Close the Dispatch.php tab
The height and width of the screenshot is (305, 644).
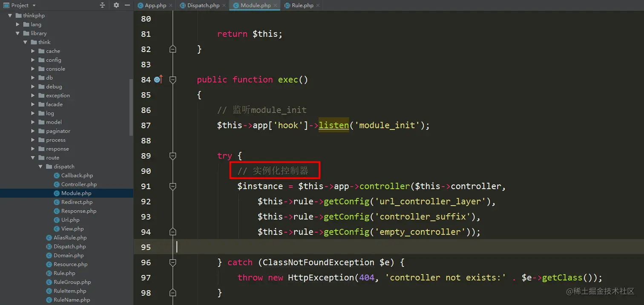click(224, 6)
